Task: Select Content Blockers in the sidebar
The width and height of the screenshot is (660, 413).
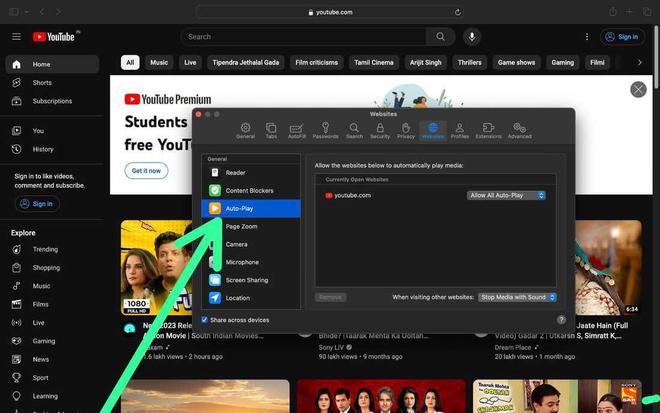Action: 251,190
